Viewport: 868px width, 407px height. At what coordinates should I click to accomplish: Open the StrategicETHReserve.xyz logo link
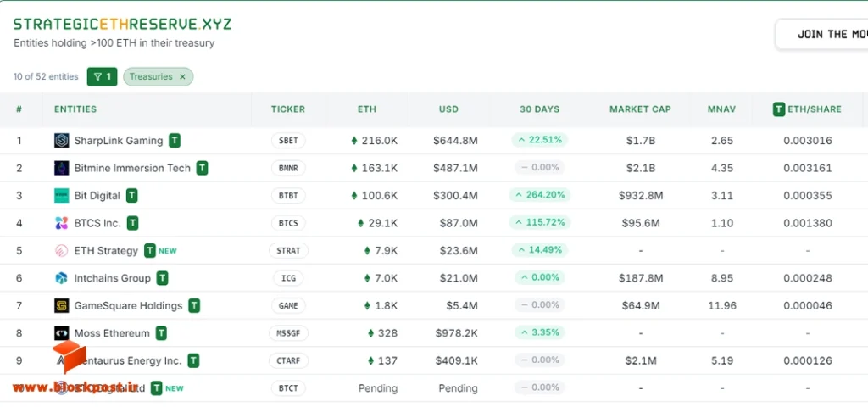coord(122,25)
